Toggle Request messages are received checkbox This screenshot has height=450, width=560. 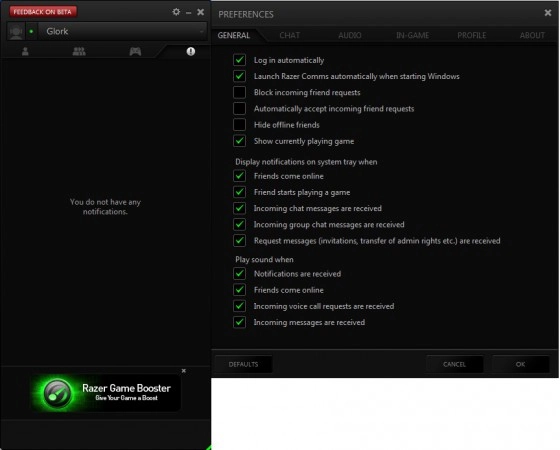(x=240, y=240)
